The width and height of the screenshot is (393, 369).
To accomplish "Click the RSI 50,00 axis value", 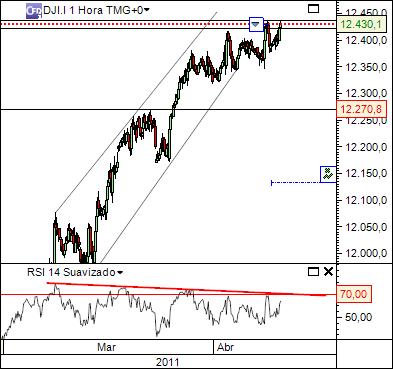I will [358, 317].
